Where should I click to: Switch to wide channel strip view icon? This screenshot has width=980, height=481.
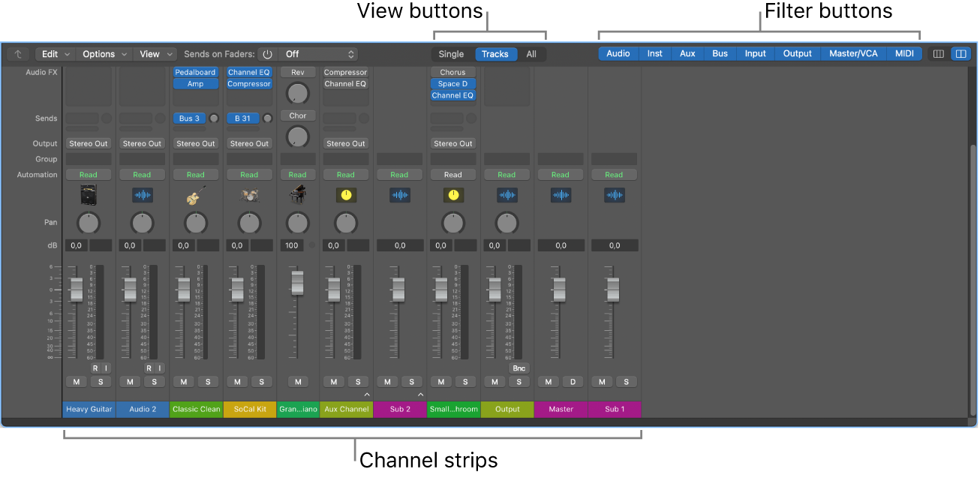coord(960,54)
